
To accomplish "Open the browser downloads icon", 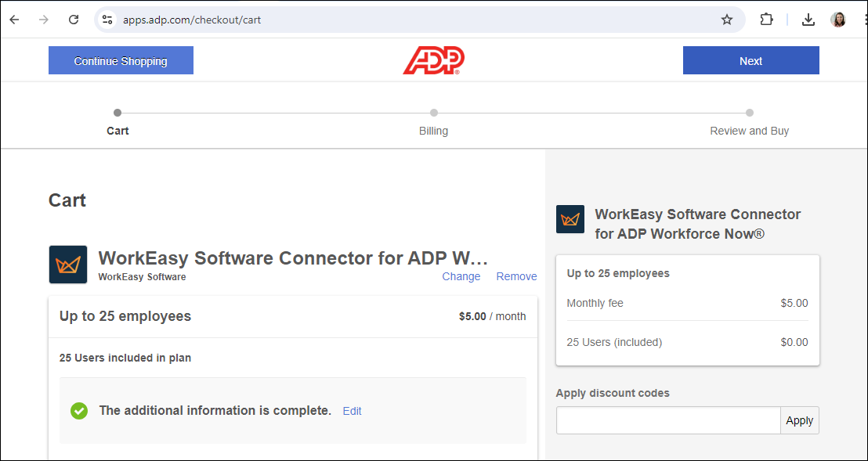I will pyautogui.click(x=808, y=20).
